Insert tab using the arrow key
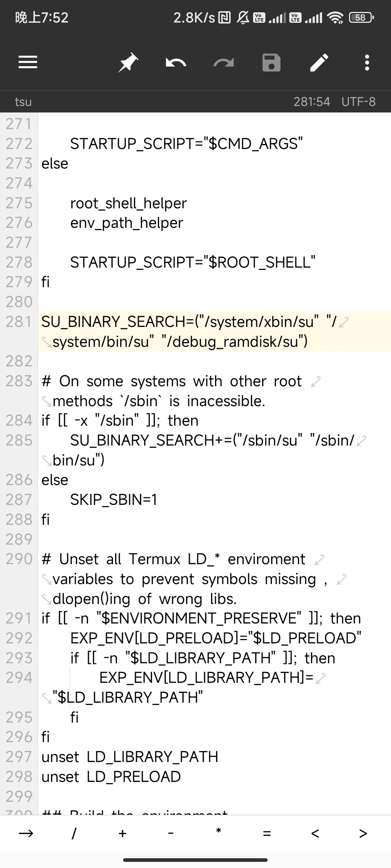This screenshot has height=868, width=391. click(26, 834)
